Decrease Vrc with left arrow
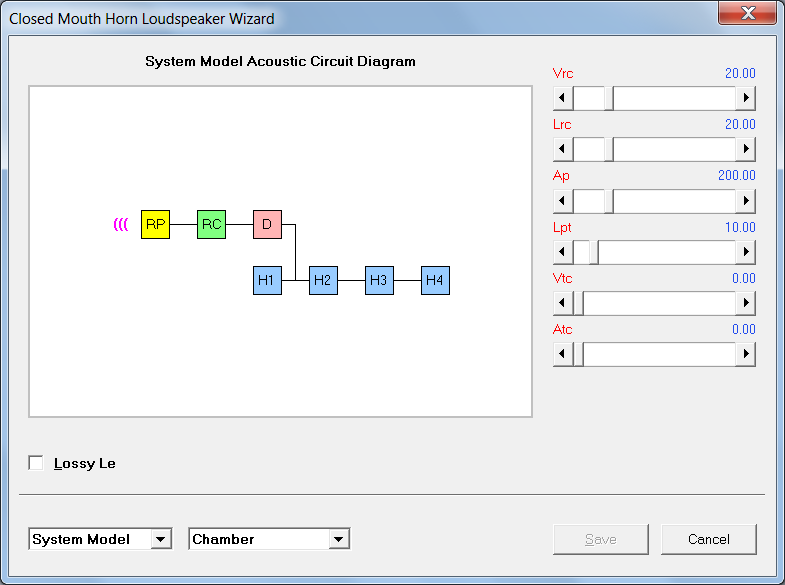Image resolution: width=785 pixels, height=585 pixels. (x=563, y=98)
